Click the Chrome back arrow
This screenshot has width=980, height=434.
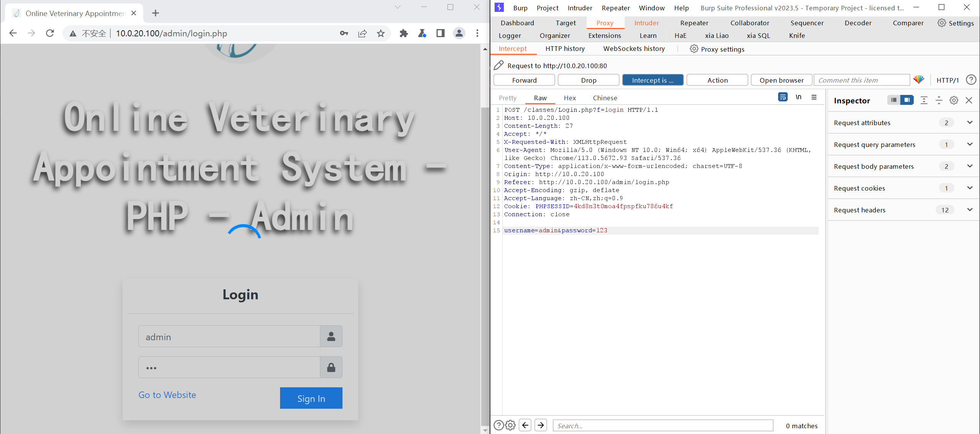(13, 33)
